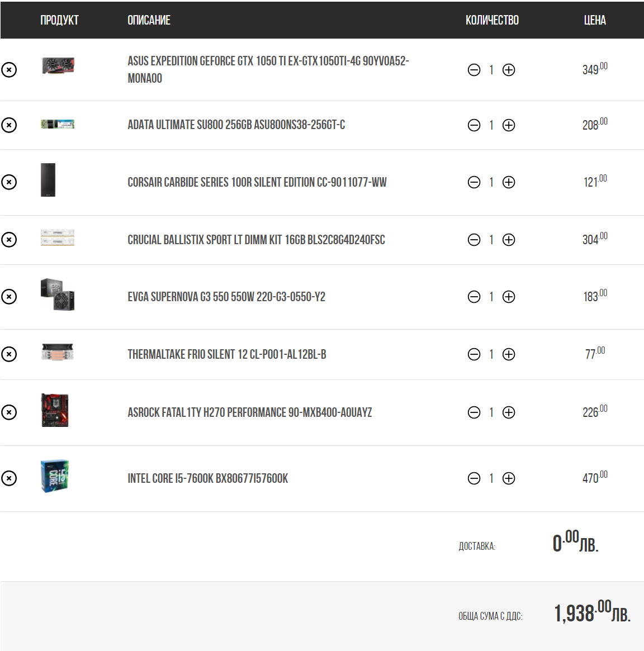Open the Crucial Ballistix Sport LT product link
Screen dimensions: 644x651
pyautogui.click(x=256, y=240)
